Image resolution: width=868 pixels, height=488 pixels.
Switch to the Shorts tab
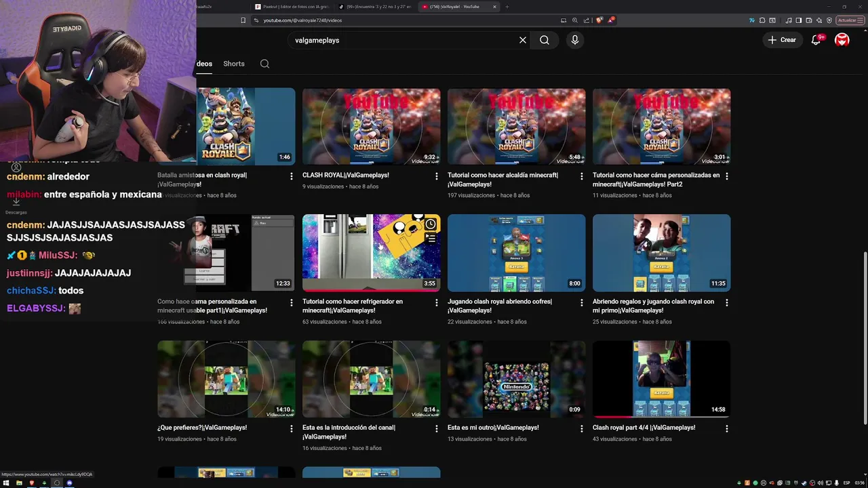tap(234, 64)
